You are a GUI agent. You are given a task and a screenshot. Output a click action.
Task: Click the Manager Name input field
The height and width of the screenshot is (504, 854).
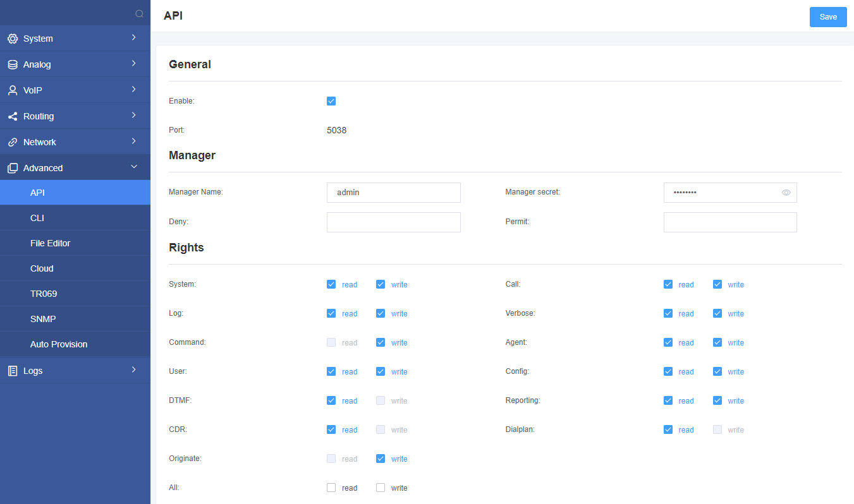point(394,193)
